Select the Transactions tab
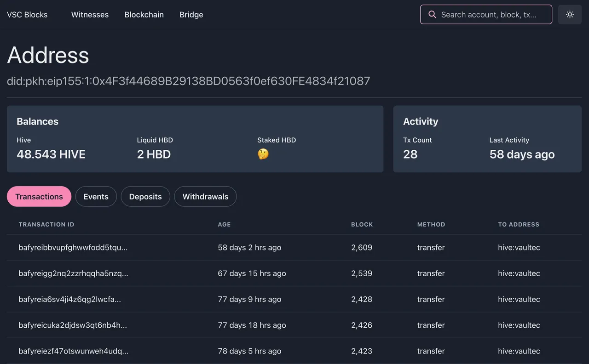589x364 pixels. (39, 196)
